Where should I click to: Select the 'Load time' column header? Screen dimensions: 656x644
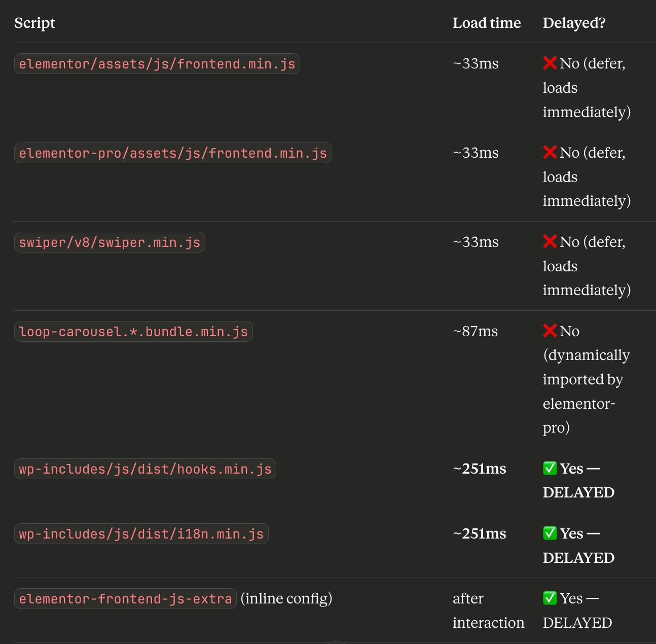[487, 23]
